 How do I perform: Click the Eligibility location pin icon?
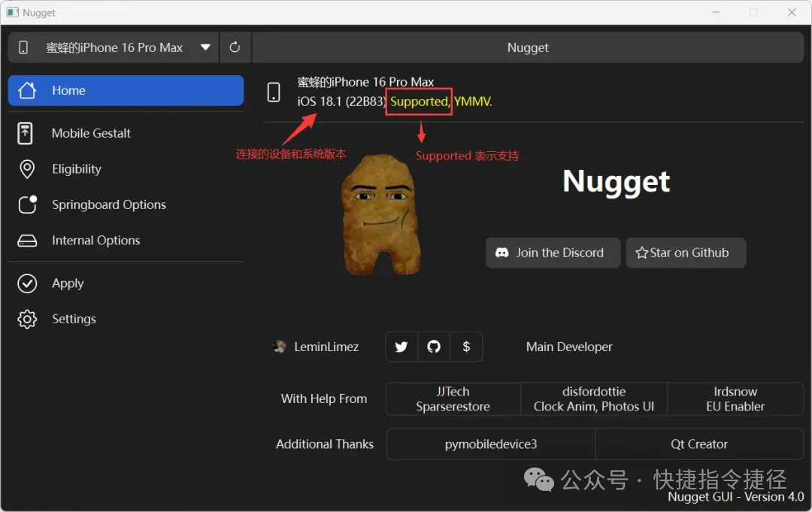point(27,169)
